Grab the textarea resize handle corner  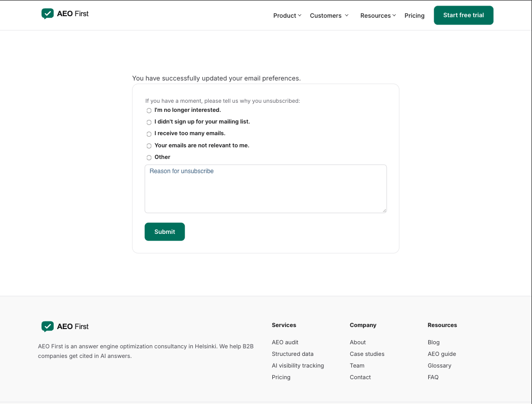coord(384,211)
